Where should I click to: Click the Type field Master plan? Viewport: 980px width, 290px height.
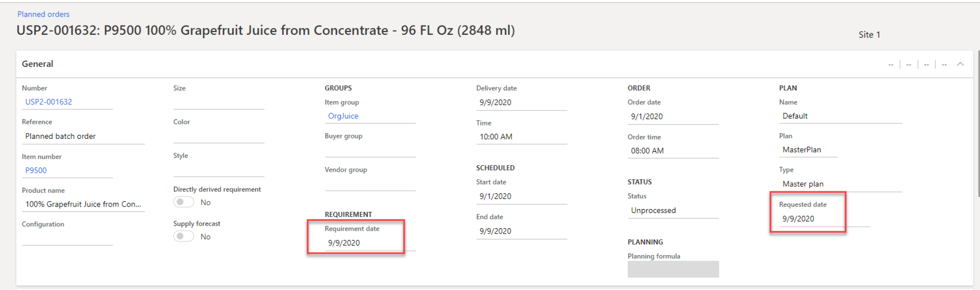pyautogui.click(x=840, y=184)
